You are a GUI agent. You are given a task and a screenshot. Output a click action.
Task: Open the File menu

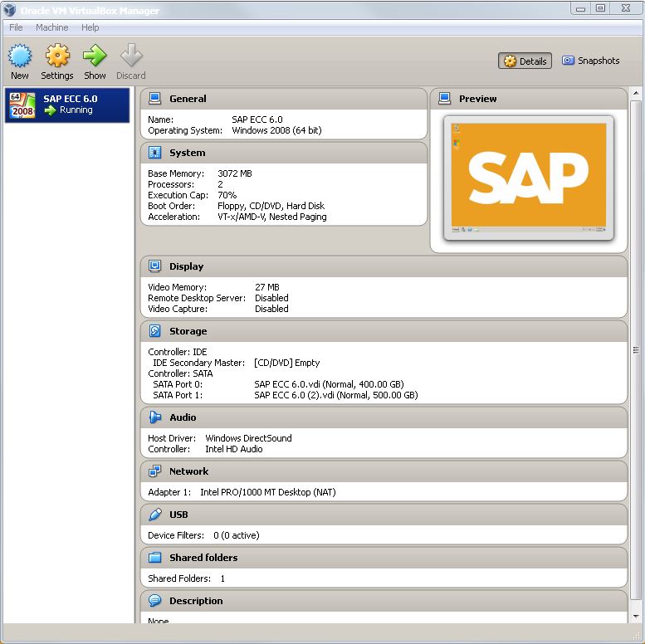(16, 27)
